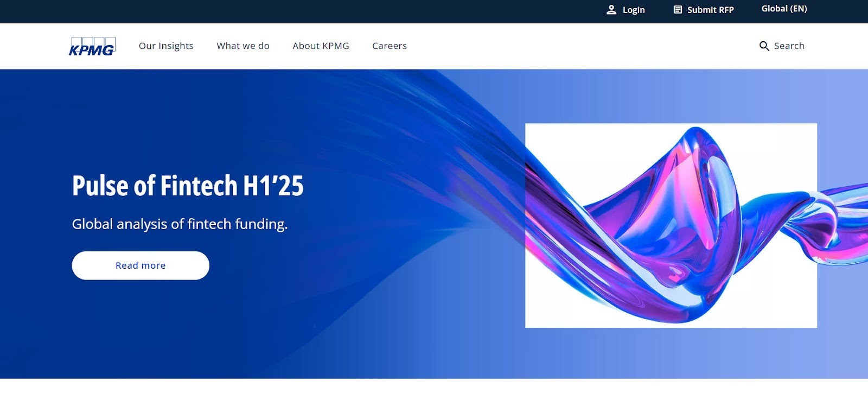
Task: Click the Pulse of Fintech H1'25 heading
Action: (x=188, y=186)
